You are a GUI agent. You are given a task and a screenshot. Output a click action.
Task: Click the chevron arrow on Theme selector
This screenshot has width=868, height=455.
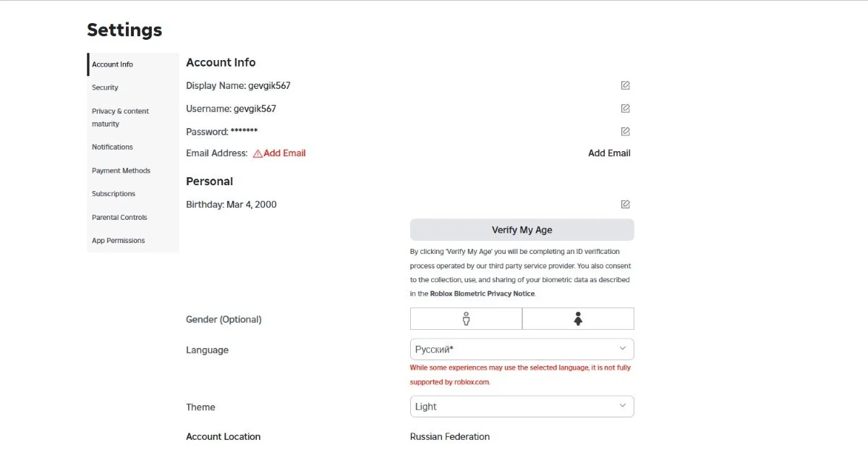(x=623, y=406)
